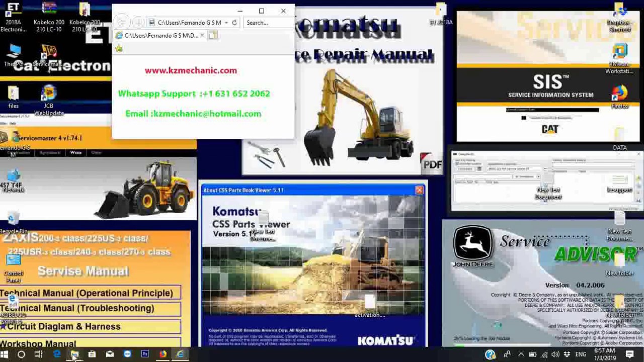Viewport: 644px width, 362px height.
Task: Open the Action Center notifications icon
Action: click(x=629, y=355)
